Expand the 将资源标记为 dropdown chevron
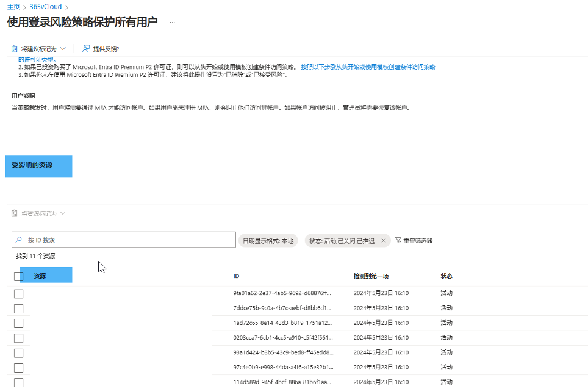Image resolution: width=588 pixels, height=389 pixels. click(63, 213)
